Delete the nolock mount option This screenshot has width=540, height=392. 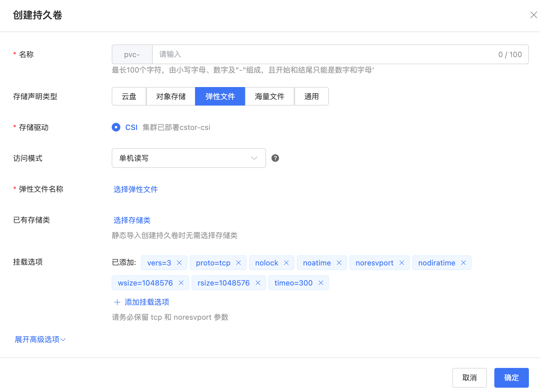pos(286,263)
